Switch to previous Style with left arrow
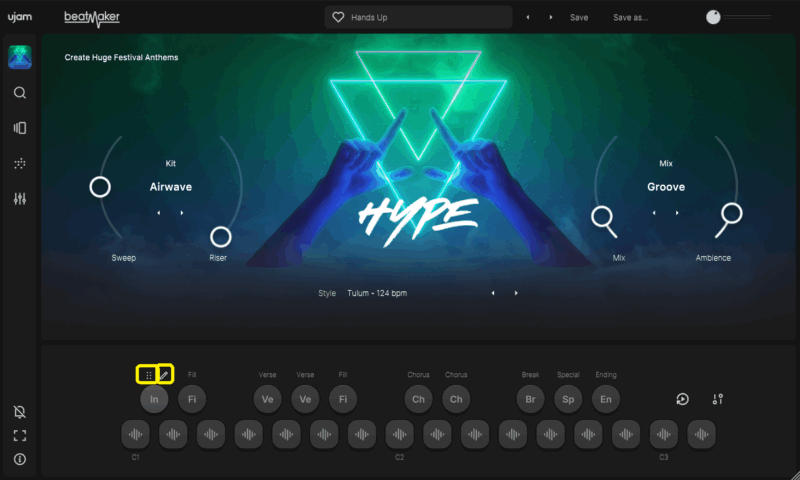800x480 pixels. coord(493,293)
